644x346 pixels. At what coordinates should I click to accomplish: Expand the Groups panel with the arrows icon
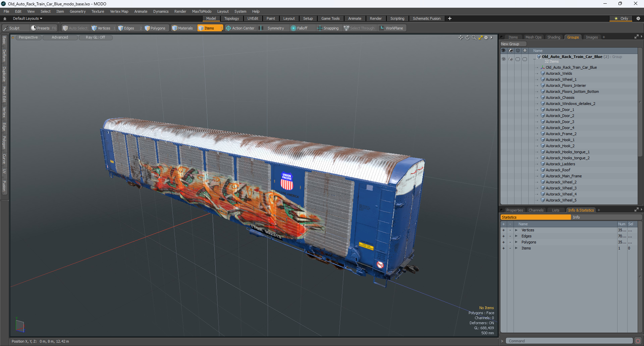[x=636, y=37]
